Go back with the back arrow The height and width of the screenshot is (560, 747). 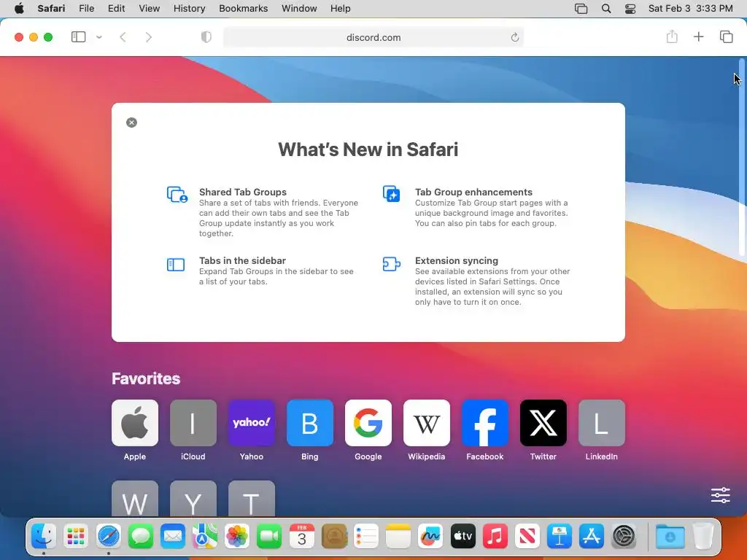(x=123, y=37)
